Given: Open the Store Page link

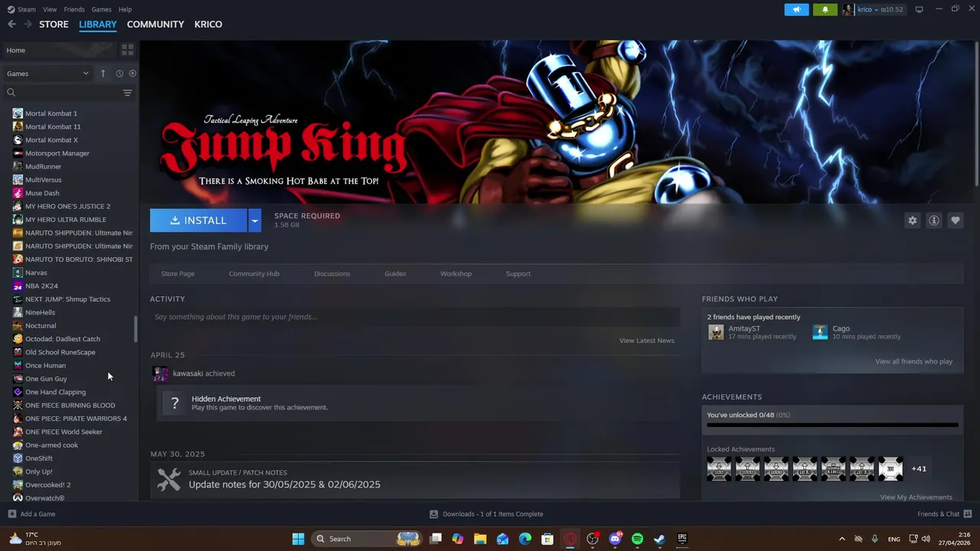Looking at the screenshot, I should [178, 273].
